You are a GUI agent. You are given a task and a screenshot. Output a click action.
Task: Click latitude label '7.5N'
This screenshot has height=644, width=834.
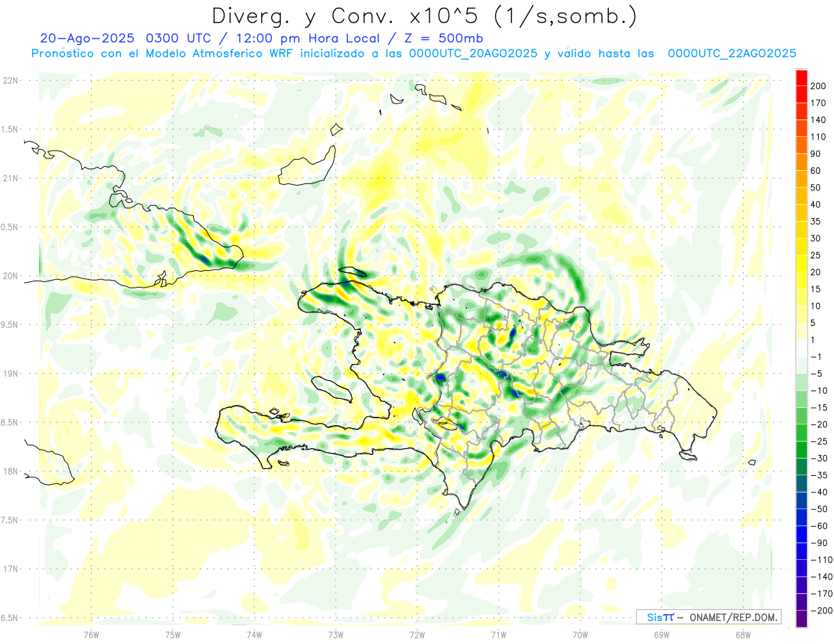click(x=9, y=520)
